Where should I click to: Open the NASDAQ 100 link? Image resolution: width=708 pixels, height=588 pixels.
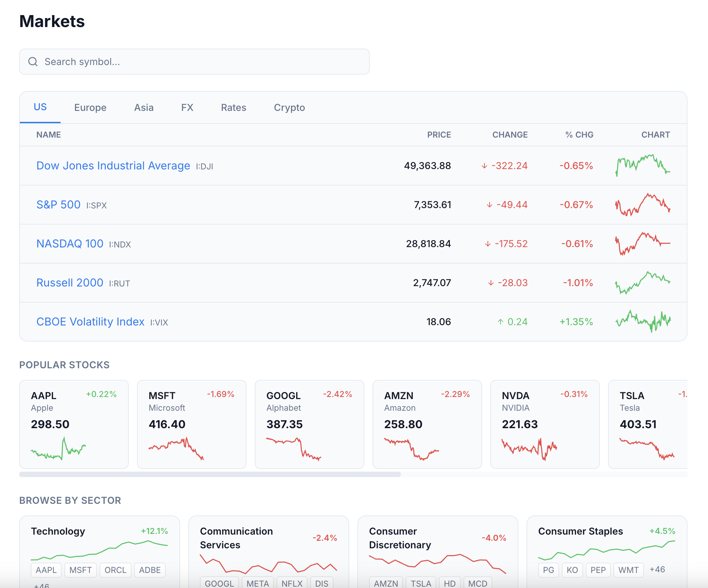pyautogui.click(x=70, y=244)
